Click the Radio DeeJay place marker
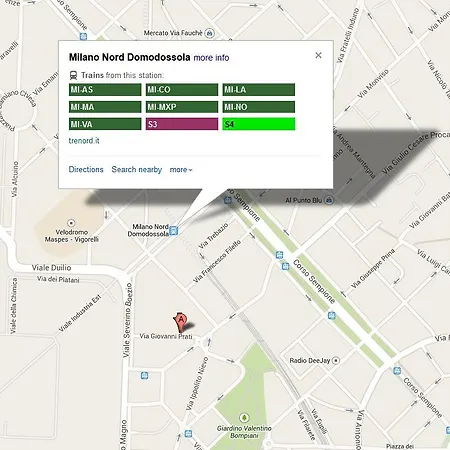 [336, 360]
